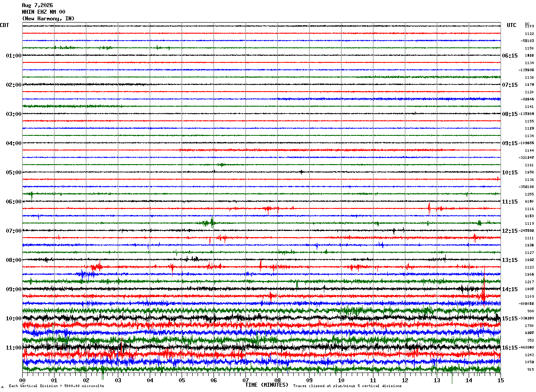
Task: Click the DC offset value 1122
Action: coord(529,34)
